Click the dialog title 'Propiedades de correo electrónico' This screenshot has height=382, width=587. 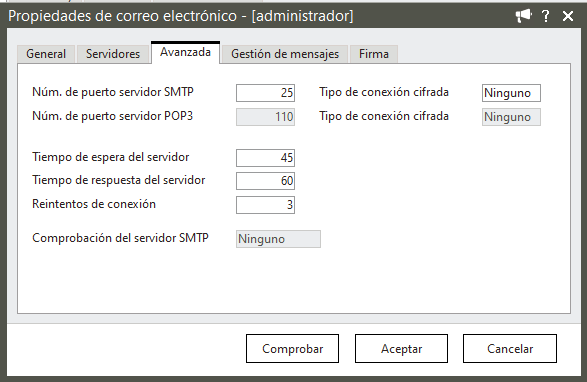point(122,16)
